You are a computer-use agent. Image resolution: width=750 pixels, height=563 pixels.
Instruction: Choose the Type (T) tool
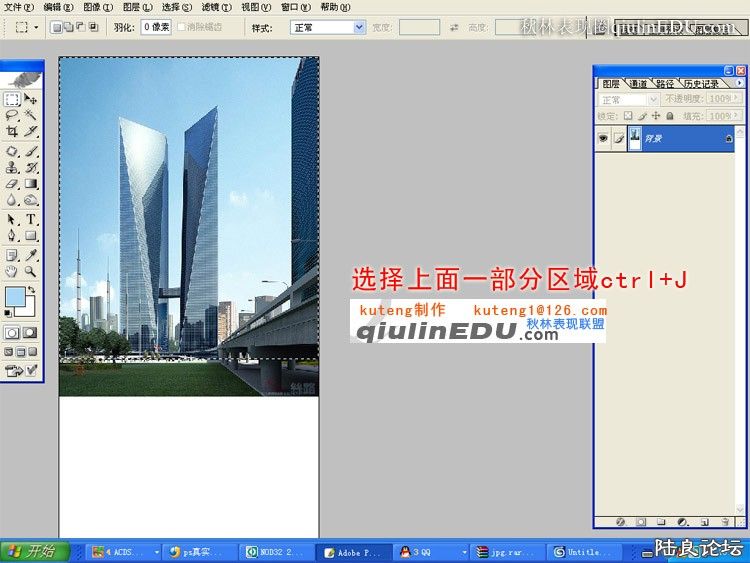(31, 219)
